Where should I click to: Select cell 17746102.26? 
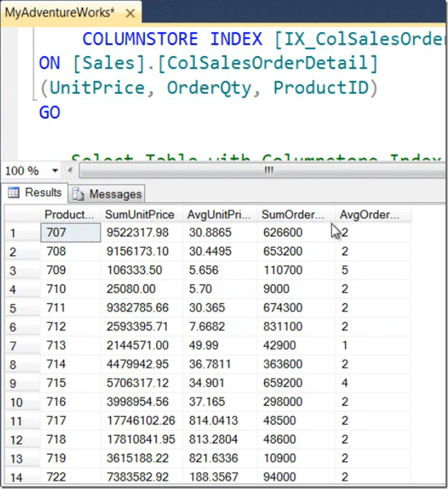click(142, 420)
